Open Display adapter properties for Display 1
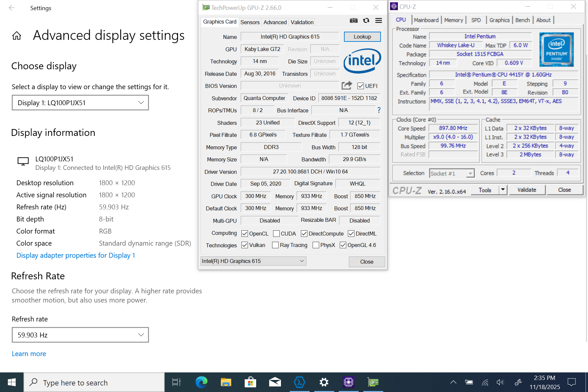The image size is (588, 392). point(76,255)
